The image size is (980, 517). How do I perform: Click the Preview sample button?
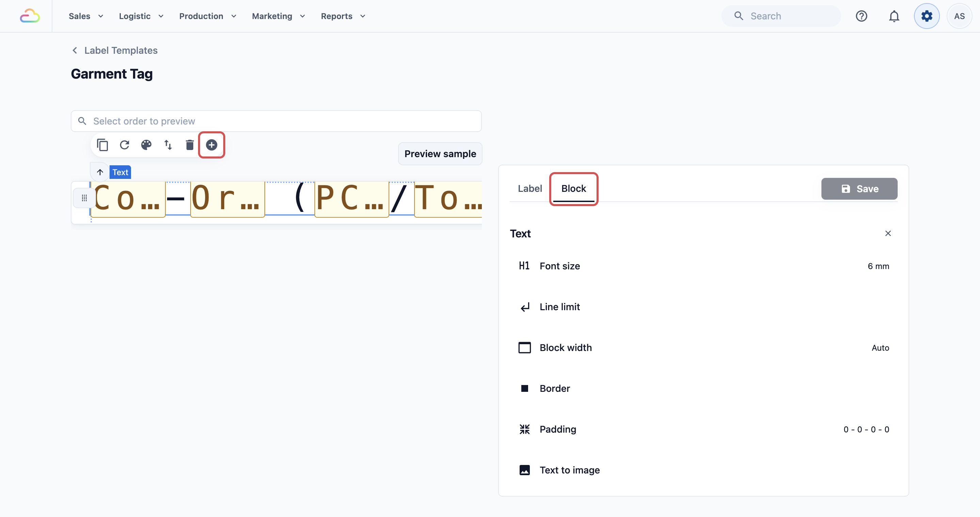click(440, 154)
